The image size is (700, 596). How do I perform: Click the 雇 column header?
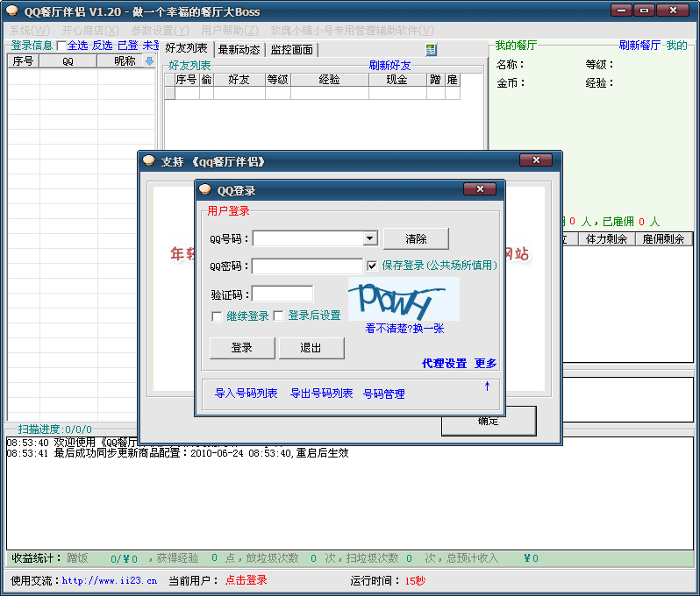click(453, 80)
